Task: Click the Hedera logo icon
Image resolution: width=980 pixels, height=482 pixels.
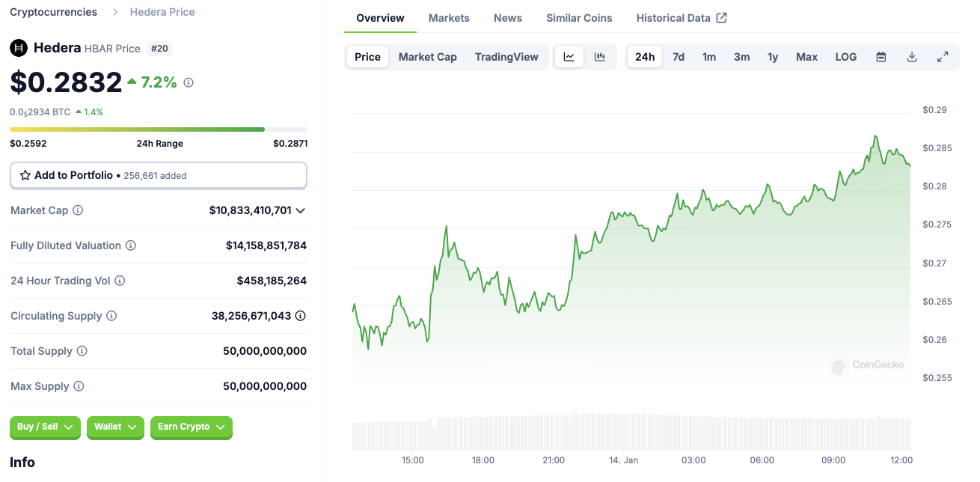Action: coord(18,48)
